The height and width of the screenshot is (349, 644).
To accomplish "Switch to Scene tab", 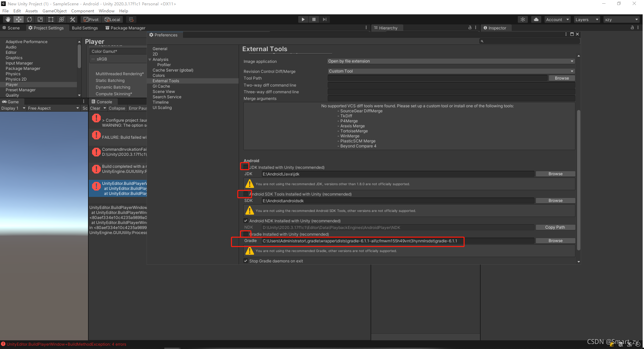I will click(11, 28).
